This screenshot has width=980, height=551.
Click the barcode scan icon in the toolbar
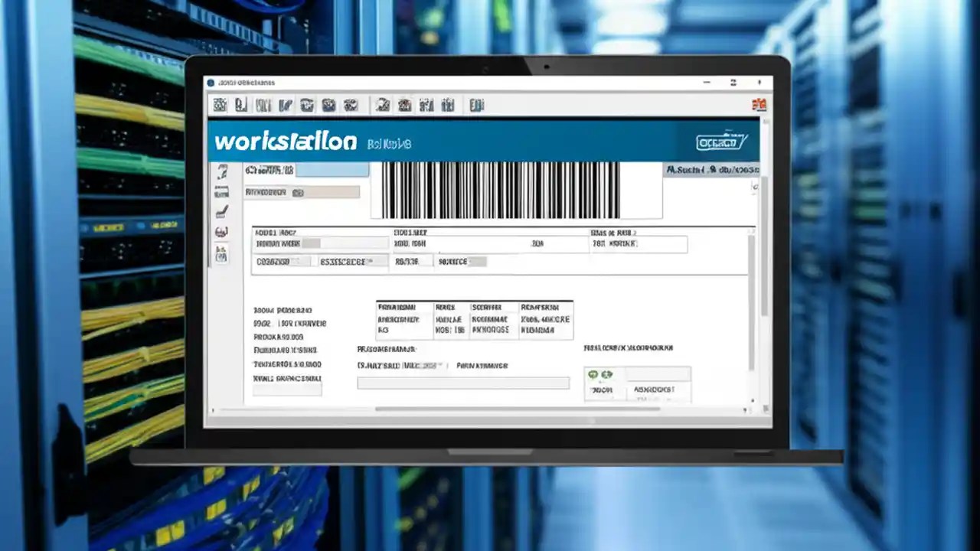262,105
